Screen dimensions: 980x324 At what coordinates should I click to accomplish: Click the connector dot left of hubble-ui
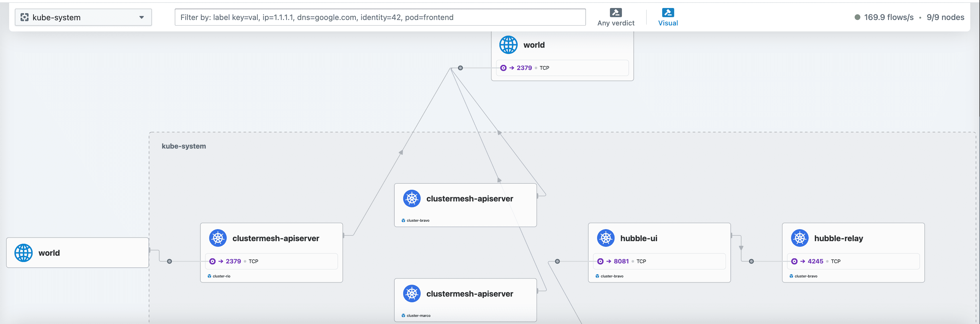(x=557, y=261)
